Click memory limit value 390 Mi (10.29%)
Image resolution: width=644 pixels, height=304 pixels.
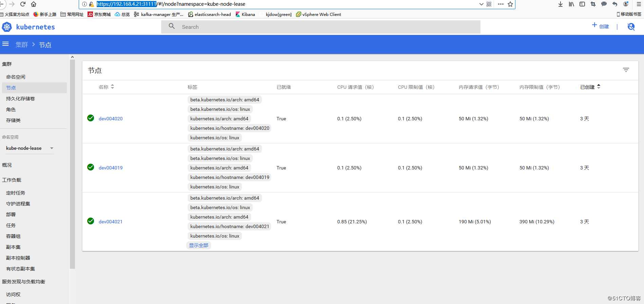537,222
